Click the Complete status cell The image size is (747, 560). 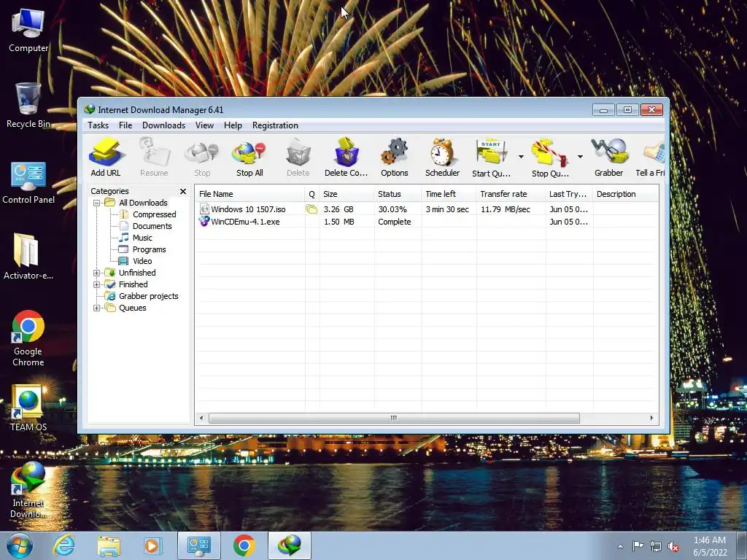[395, 222]
